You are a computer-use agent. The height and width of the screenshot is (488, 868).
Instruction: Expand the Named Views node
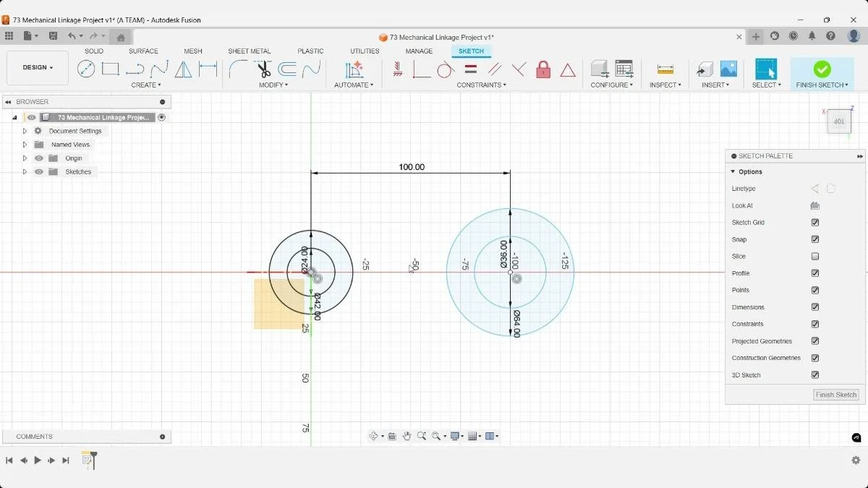tap(25, 145)
